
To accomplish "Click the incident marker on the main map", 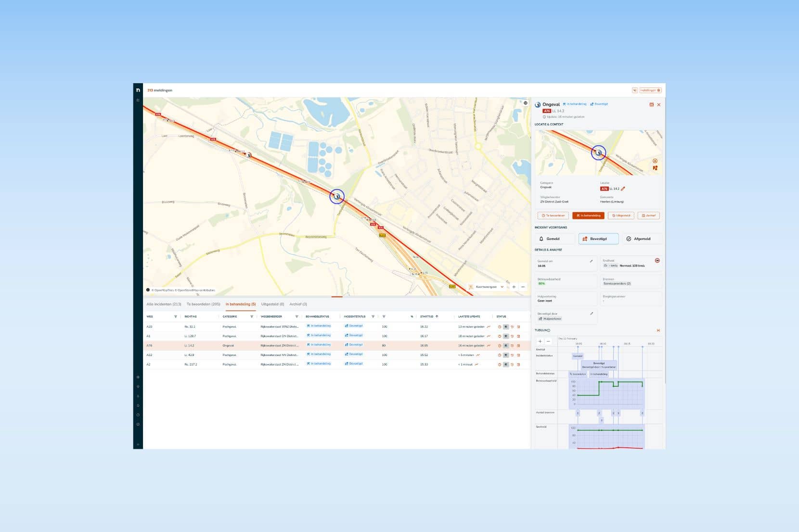I will tap(337, 196).
